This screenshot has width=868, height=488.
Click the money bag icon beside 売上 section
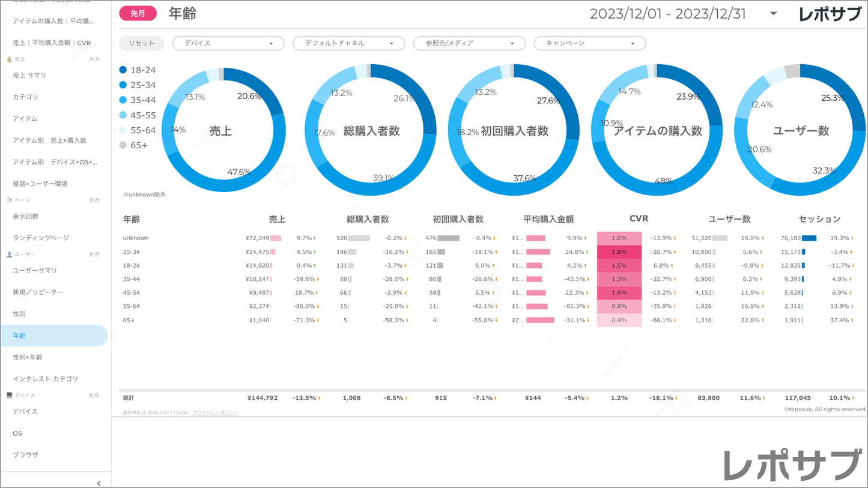click(x=9, y=59)
